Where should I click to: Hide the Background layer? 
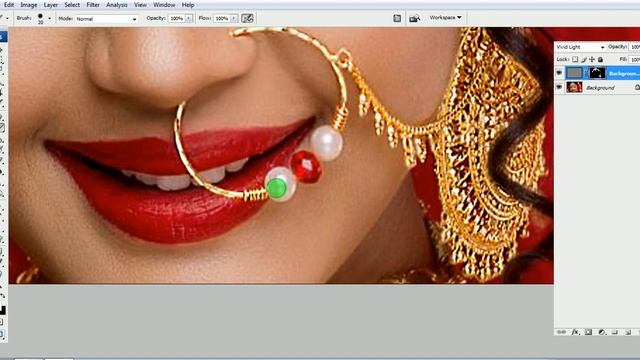coord(559,87)
